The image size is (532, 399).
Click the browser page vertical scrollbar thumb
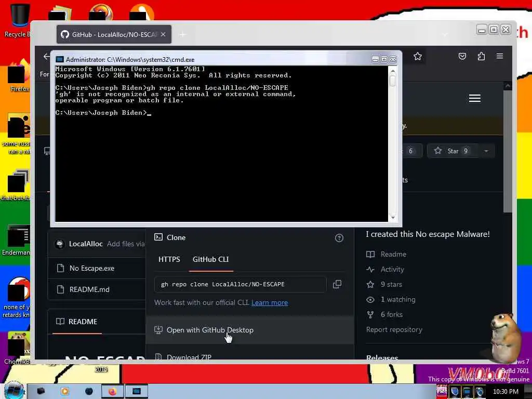pyautogui.click(x=508, y=151)
